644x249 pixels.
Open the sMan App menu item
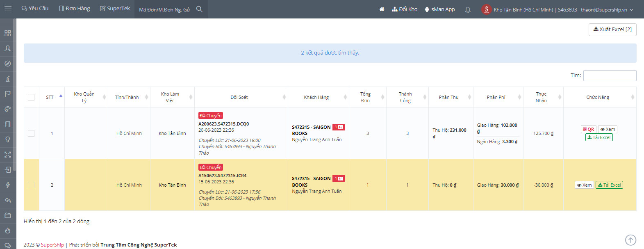click(x=439, y=9)
